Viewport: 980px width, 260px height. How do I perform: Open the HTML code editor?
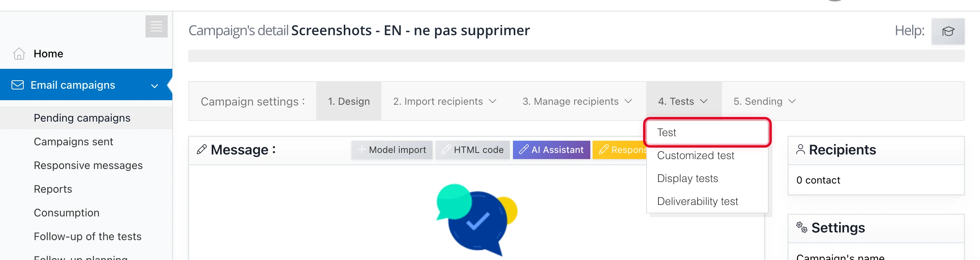point(472,149)
